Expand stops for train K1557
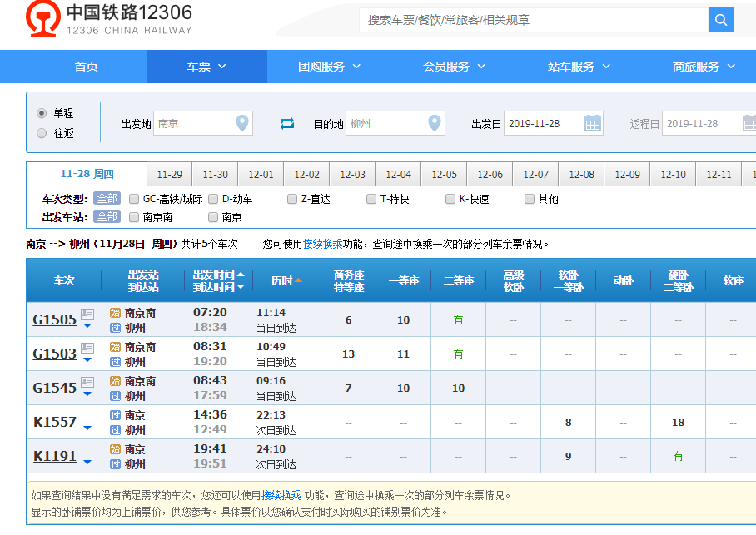756x535 pixels. pos(87,428)
